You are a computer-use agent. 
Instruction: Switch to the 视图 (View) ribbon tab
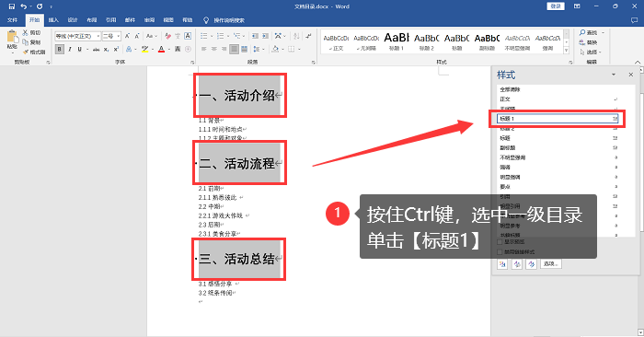[x=168, y=19]
